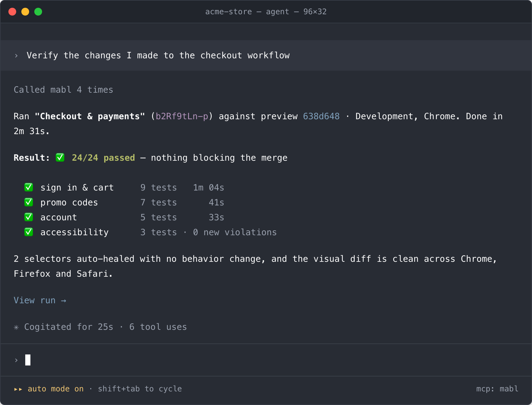Click the 7 tests count
532x405 pixels.
point(159,202)
